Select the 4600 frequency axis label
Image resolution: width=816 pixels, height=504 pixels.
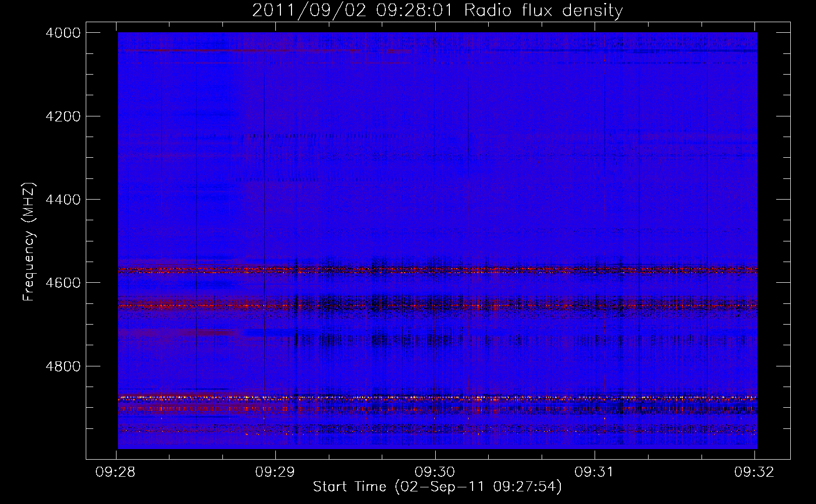[x=63, y=283]
